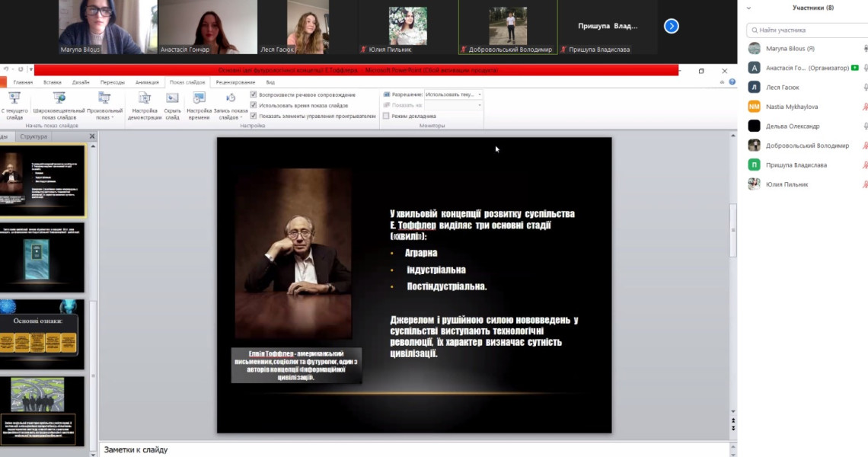Open 'Настройка времени' rehearse timings icon
Screen dimensions: 868x457
(x=199, y=98)
